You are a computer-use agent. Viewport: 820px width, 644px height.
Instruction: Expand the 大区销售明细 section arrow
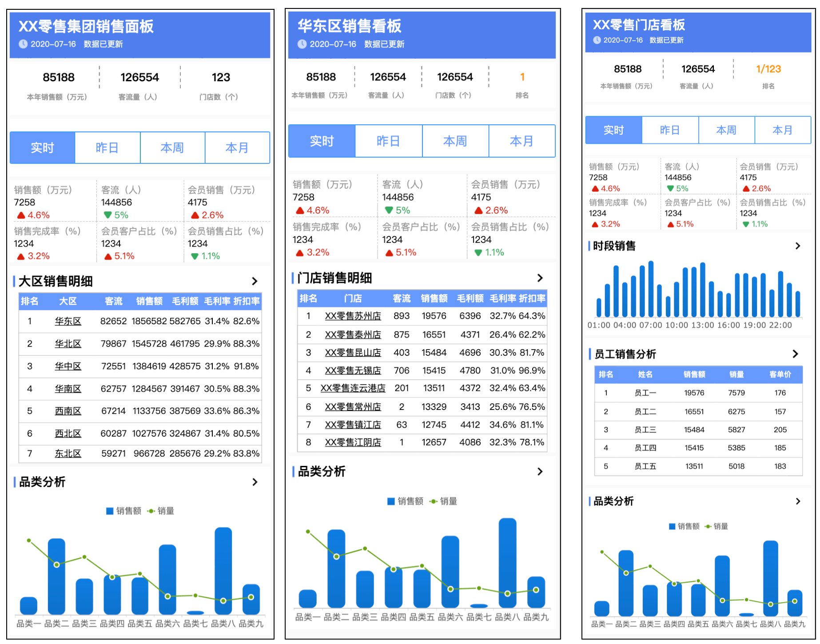tap(255, 281)
